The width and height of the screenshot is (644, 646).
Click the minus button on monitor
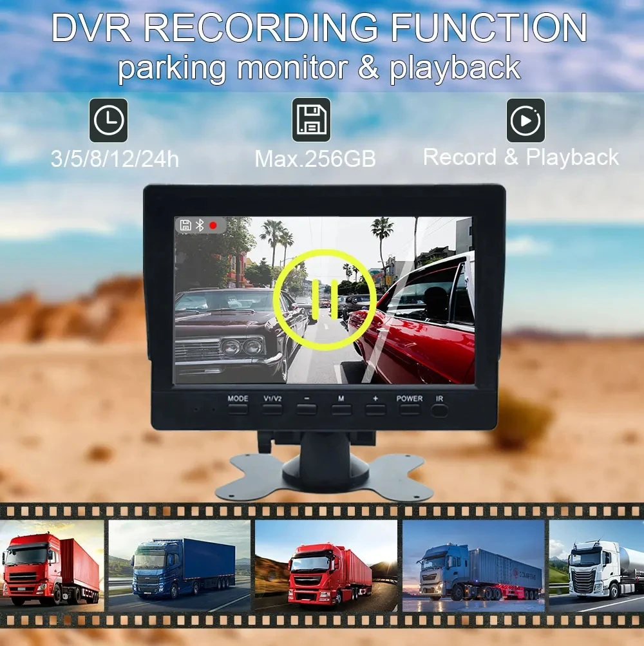307,409
